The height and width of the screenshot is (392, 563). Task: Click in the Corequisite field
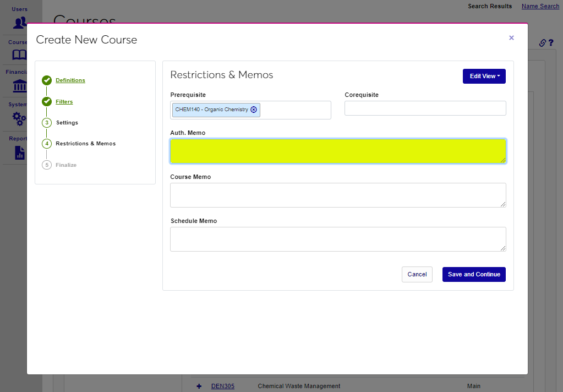pos(425,108)
